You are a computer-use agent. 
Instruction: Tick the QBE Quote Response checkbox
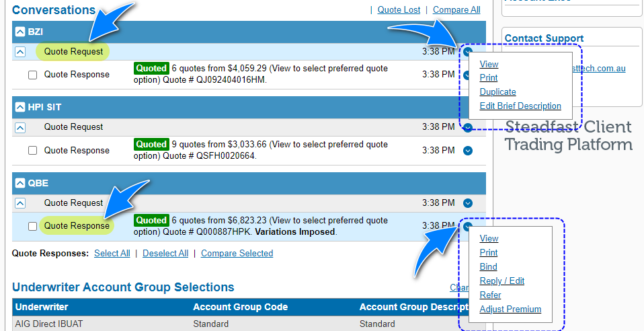32,226
